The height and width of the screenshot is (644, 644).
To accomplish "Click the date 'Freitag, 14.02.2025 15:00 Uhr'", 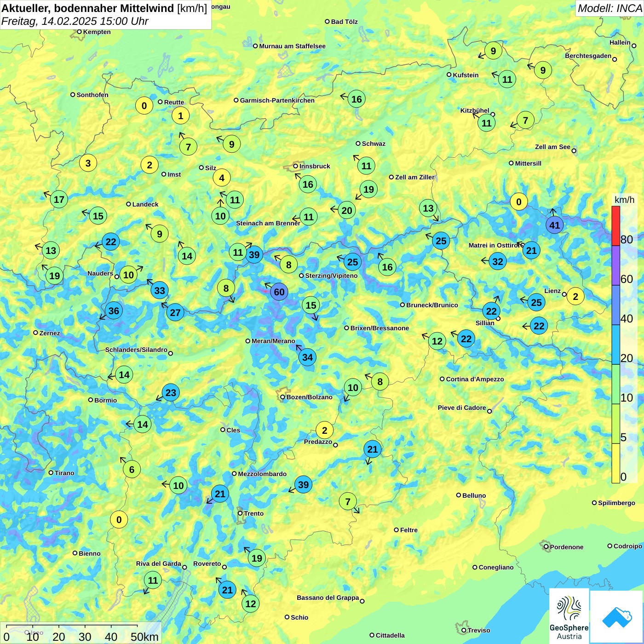I will pyautogui.click(x=75, y=21).
